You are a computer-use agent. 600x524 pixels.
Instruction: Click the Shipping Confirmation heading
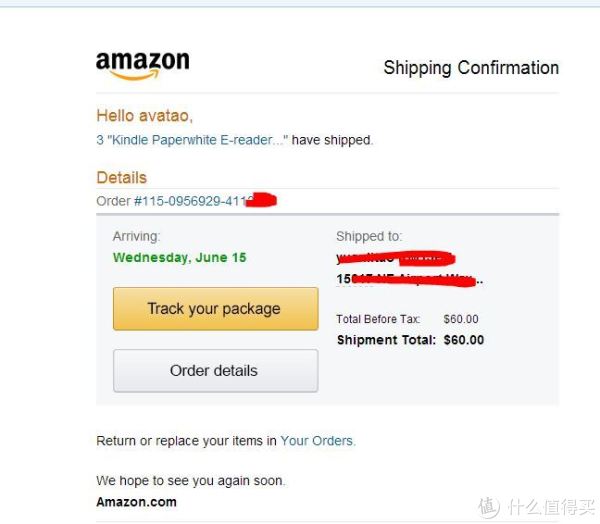pos(471,68)
